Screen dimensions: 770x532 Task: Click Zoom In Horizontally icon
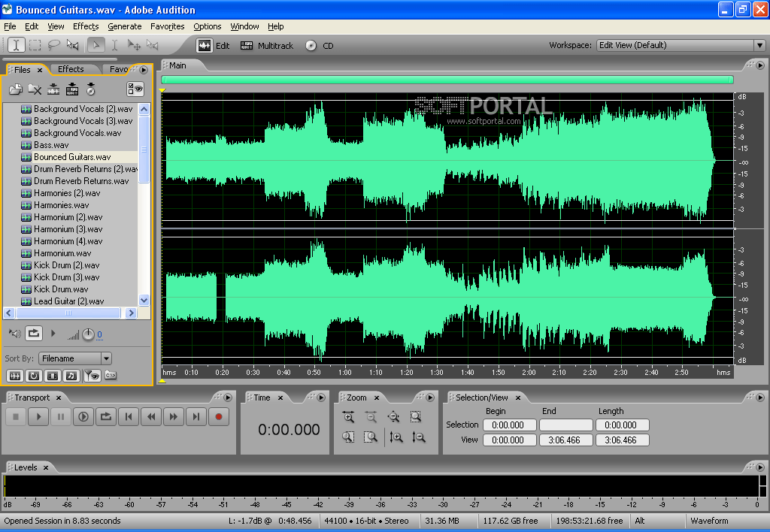(x=349, y=417)
